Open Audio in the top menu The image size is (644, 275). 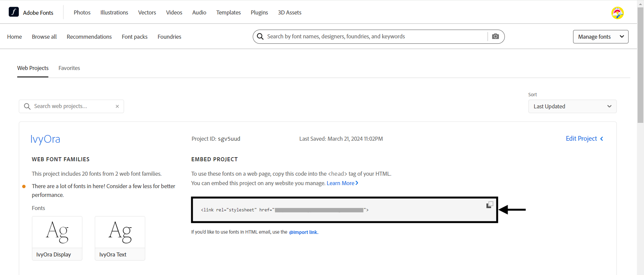click(x=199, y=12)
